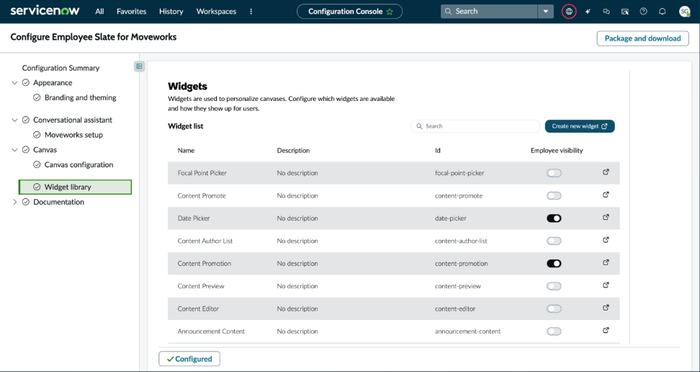The image size is (700, 372).
Task: Disable visibility for Content Promotion
Action: pos(554,263)
